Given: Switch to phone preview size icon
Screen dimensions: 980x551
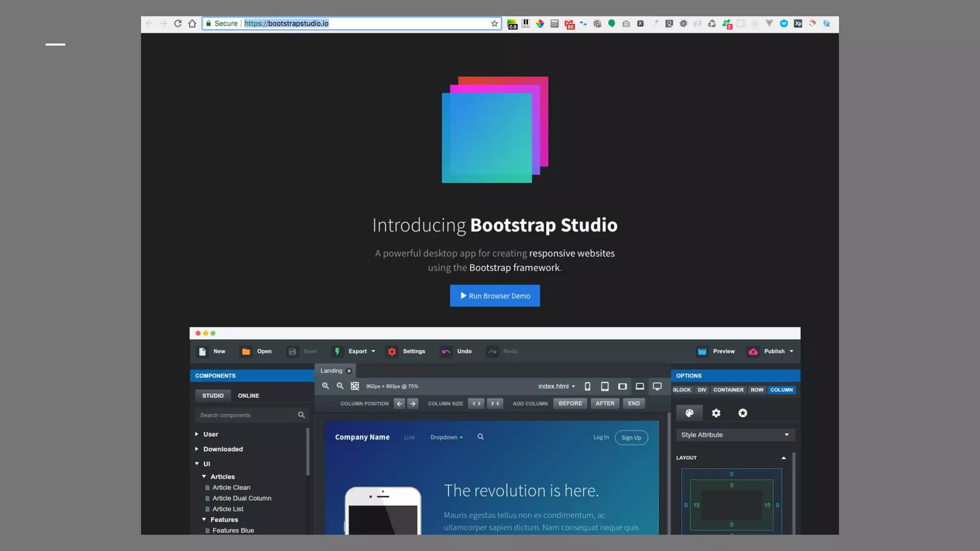Looking at the screenshot, I should point(587,386).
